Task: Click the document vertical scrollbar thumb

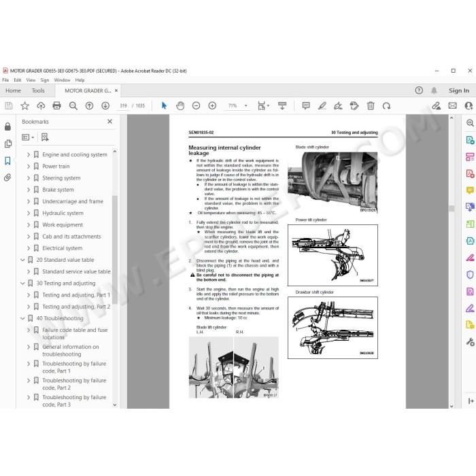Action: tap(452, 209)
